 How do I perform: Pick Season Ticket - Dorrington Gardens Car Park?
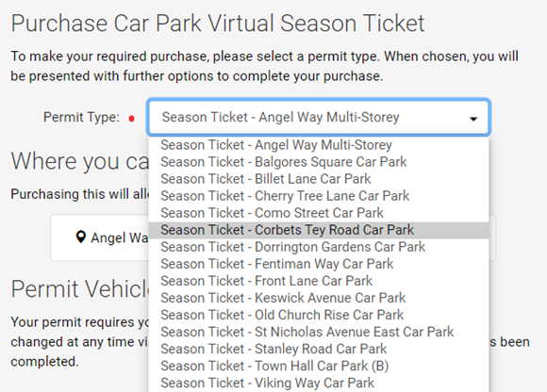click(x=319, y=248)
